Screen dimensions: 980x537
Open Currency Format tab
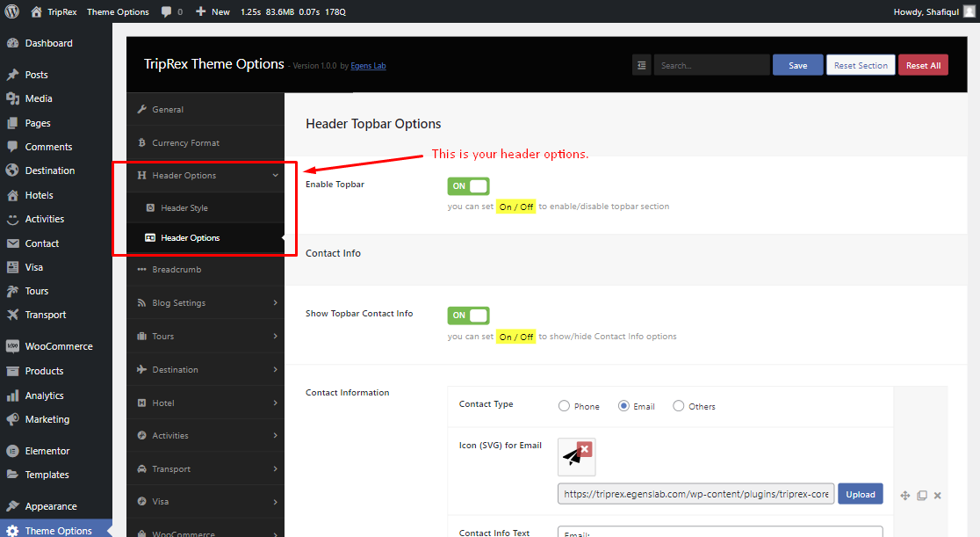[205, 142]
